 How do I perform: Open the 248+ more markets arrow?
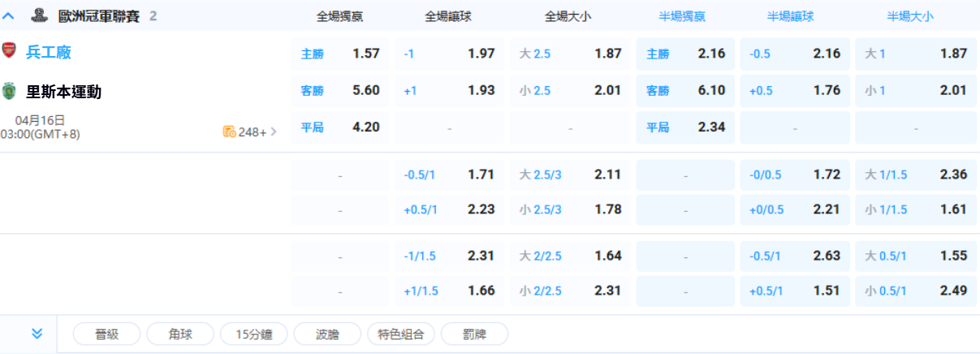click(274, 132)
